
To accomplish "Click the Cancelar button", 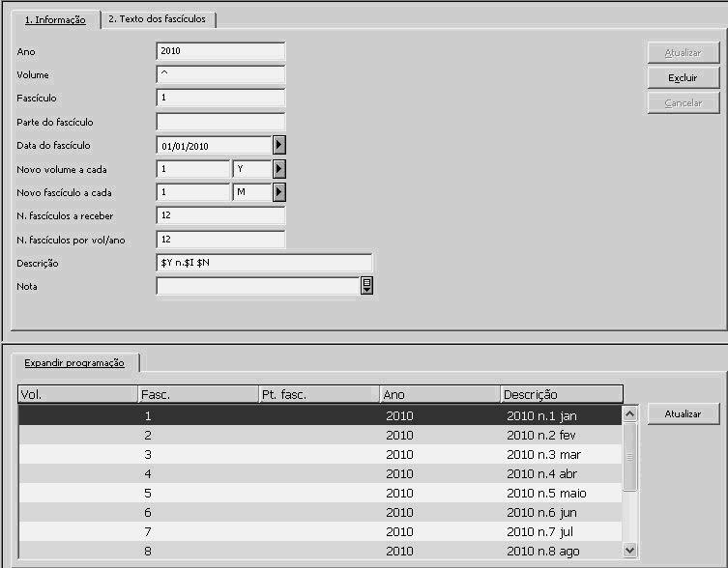I will pos(683,103).
